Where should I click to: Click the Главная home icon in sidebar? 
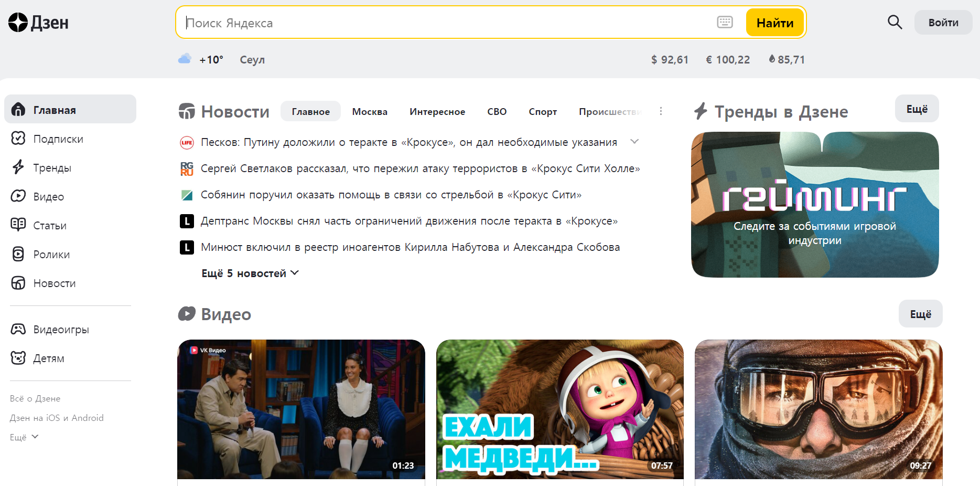[x=18, y=109]
